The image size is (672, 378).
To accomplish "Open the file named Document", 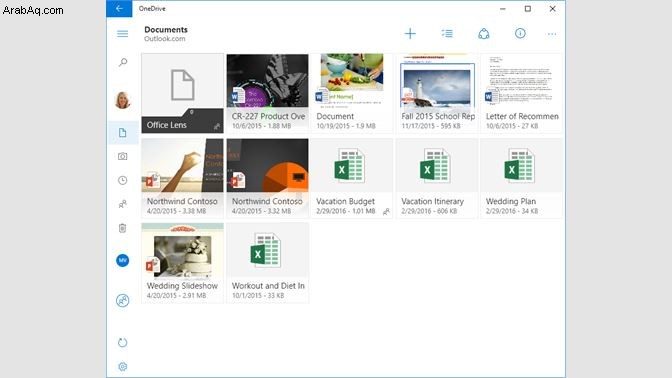I will (352, 93).
